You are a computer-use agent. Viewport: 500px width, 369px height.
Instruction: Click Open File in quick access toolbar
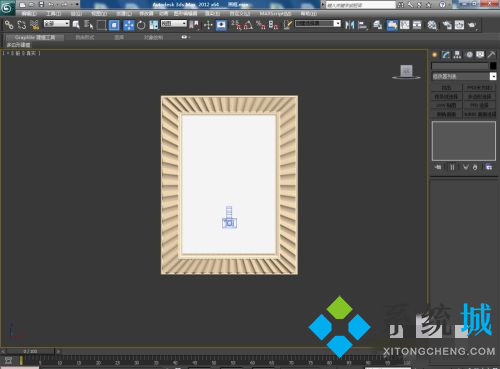point(32,5)
